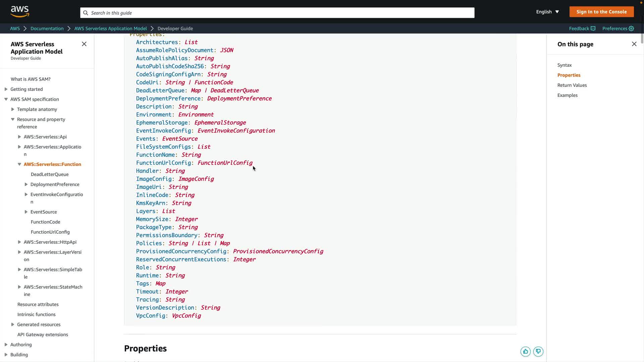Click the AWS logo icon

pos(20,11)
